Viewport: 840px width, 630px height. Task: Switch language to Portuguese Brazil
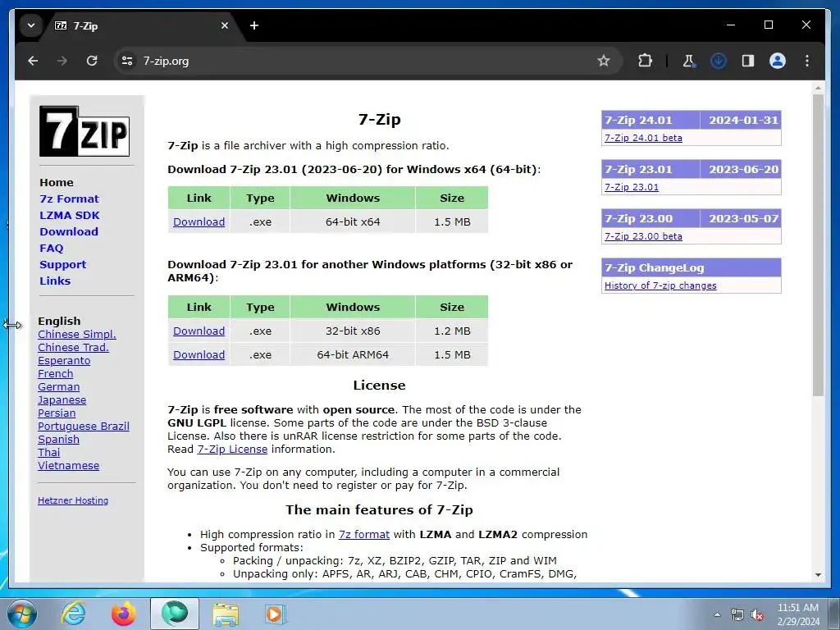(x=84, y=426)
